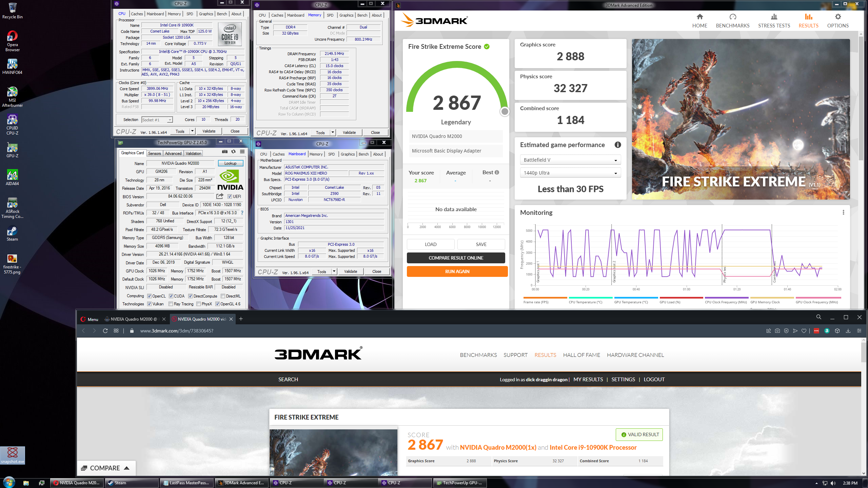The height and width of the screenshot is (488, 868).
Task: Open Opera snapshot camera icon
Action: [777, 331]
